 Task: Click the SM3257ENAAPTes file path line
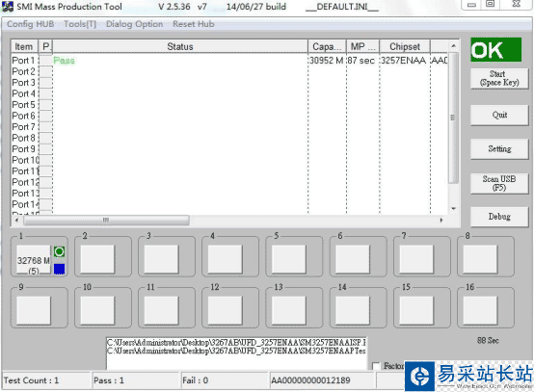(x=236, y=351)
